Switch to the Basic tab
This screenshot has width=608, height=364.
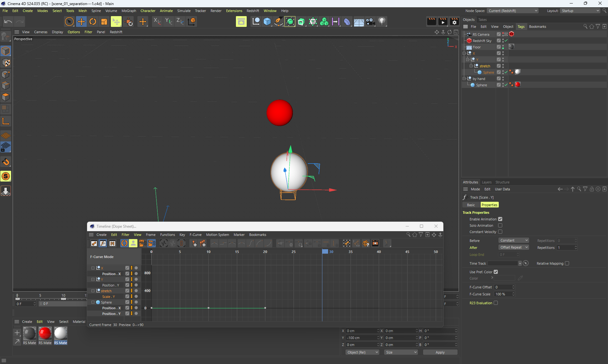point(471,205)
